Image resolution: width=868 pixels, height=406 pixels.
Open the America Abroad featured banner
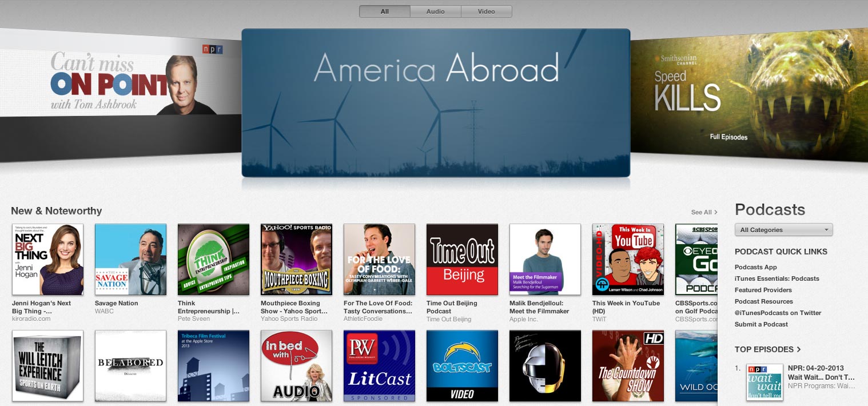click(436, 103)
